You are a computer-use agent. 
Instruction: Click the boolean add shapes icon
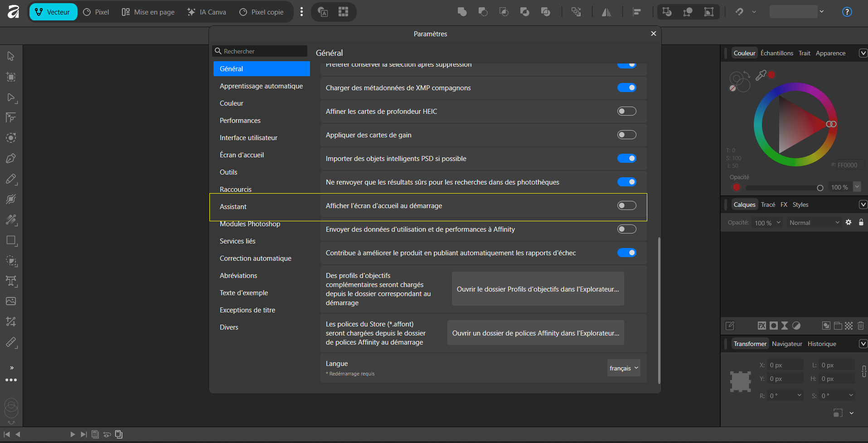(x=462, y=12)
